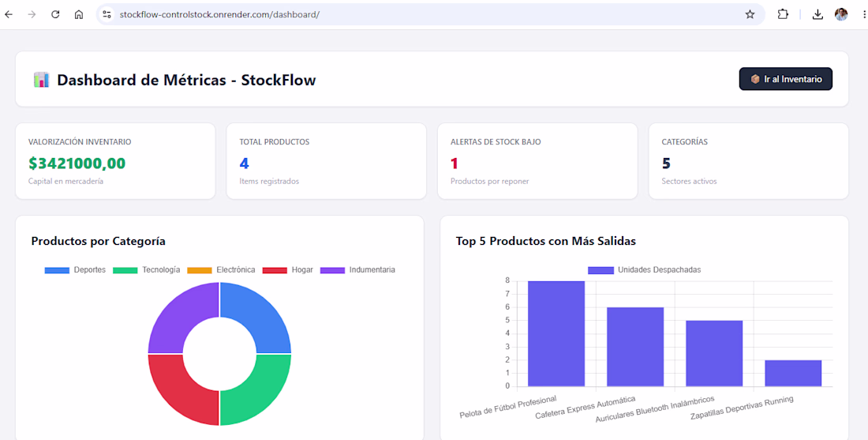
Task: Open the downloads icon
Action: [x=817, y=15]
